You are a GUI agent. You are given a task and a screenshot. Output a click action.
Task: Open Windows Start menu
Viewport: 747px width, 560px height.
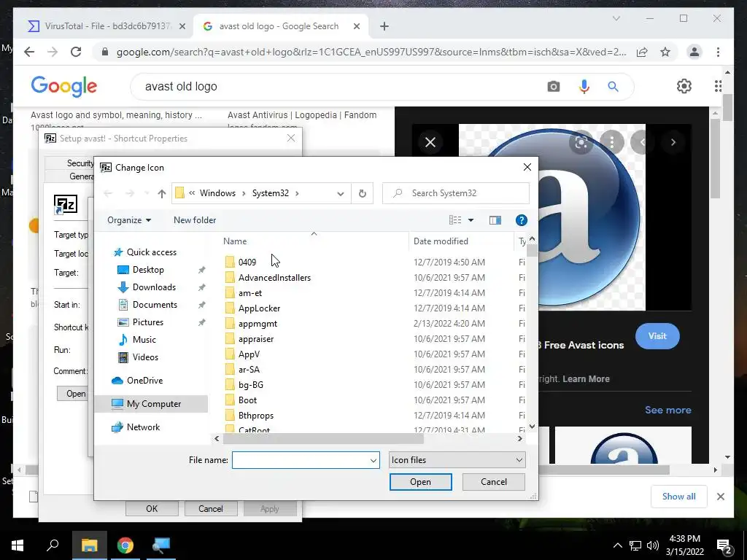18,545
